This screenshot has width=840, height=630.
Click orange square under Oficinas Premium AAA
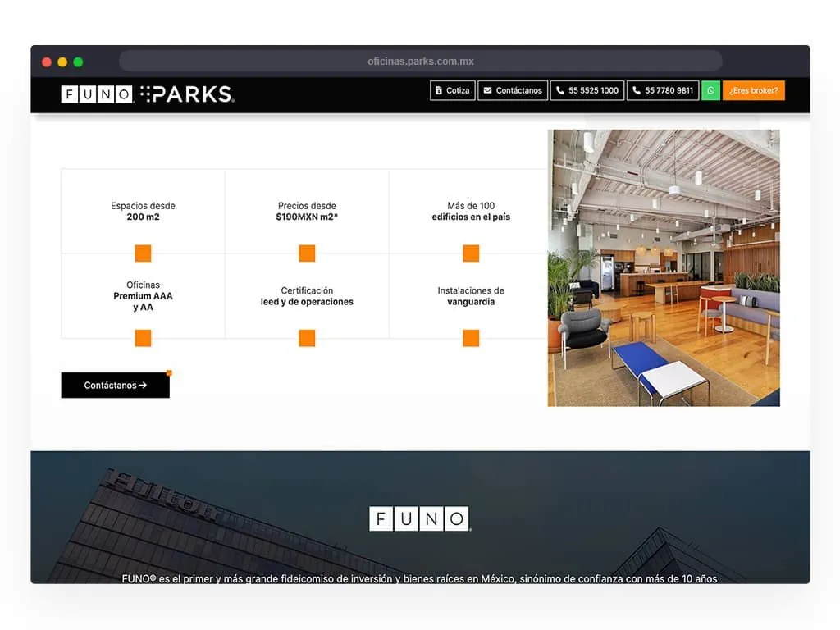tap(143, 338)
